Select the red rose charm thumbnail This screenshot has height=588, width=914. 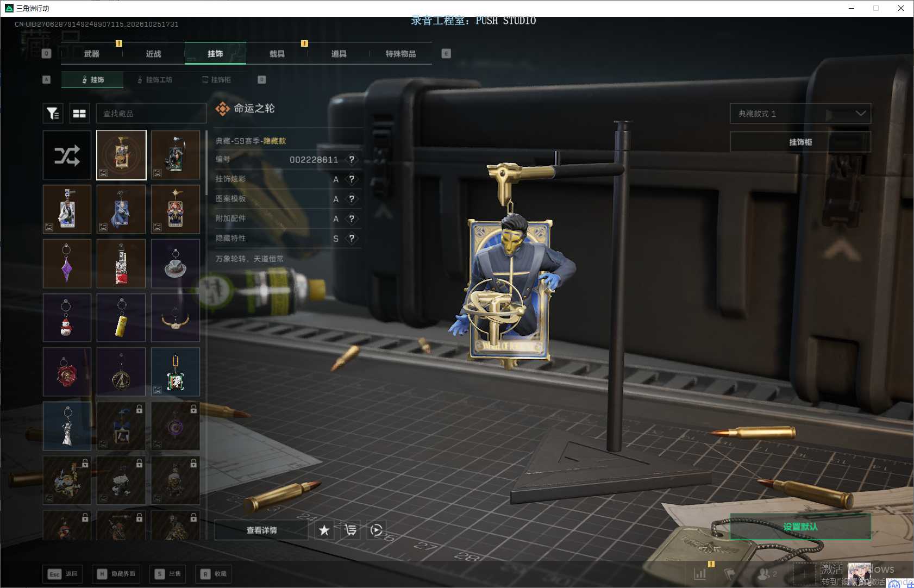coord(67,372)
